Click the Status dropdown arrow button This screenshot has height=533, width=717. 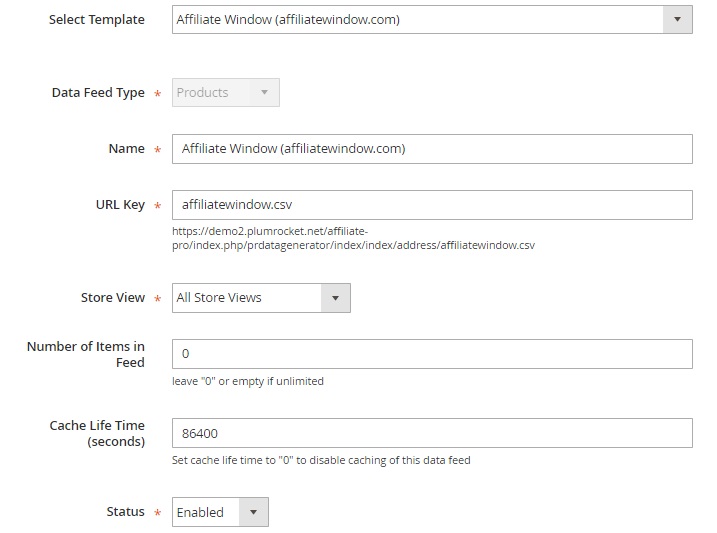click(253, 512)
